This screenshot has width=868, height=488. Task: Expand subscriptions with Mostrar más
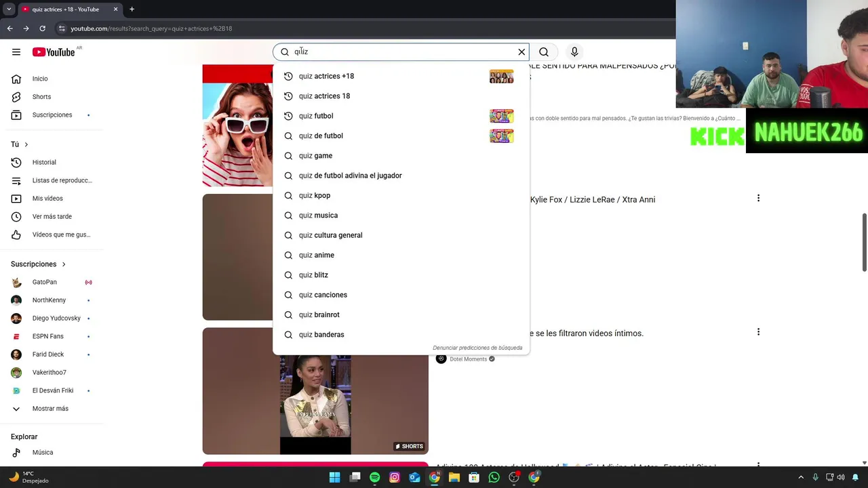click(52, 409)
